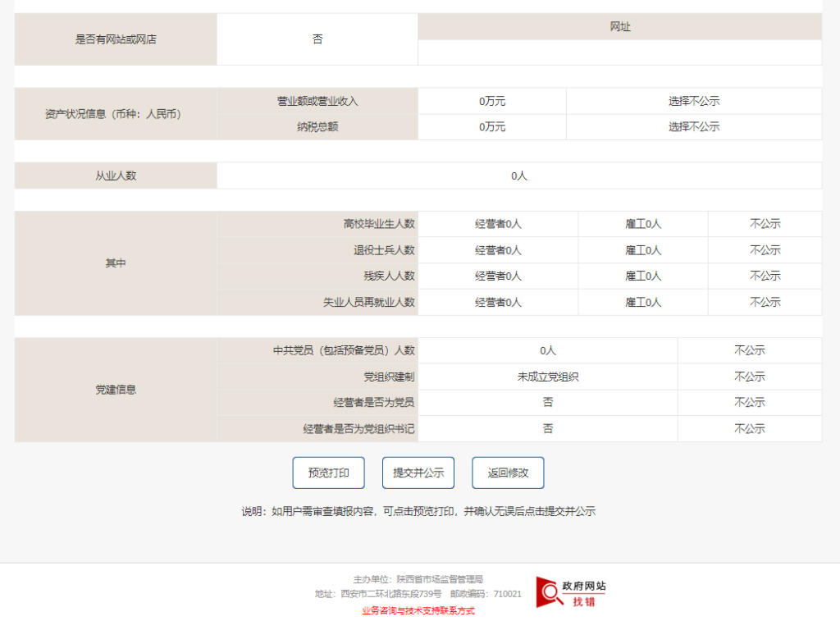Select the 未成立党组织 cell

pos(547,377)
